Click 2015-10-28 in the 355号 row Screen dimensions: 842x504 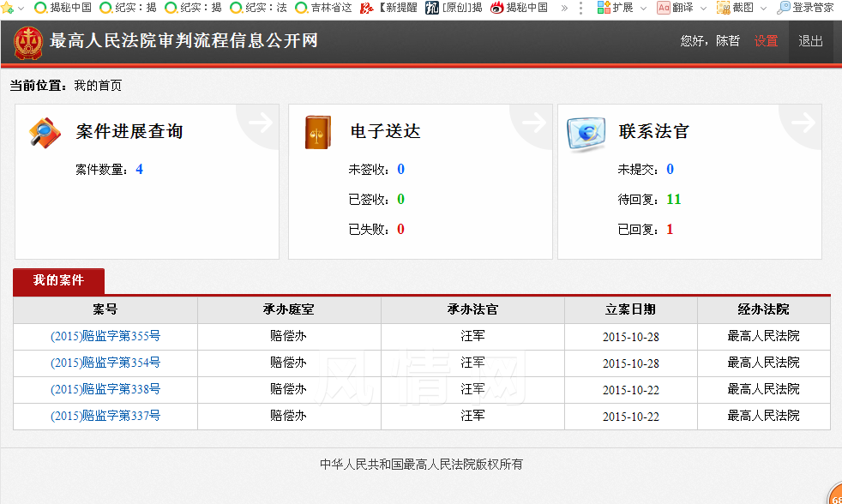tap(630, 337)
